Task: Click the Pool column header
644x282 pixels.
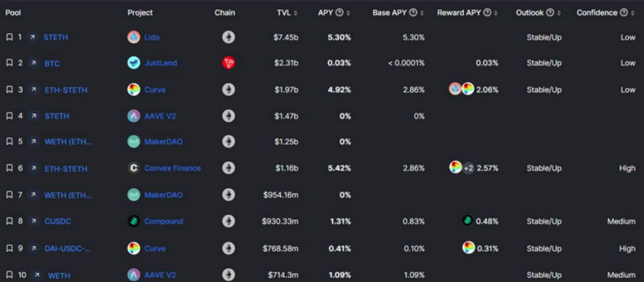Action: pyautogui.click(x=13, y=12)
